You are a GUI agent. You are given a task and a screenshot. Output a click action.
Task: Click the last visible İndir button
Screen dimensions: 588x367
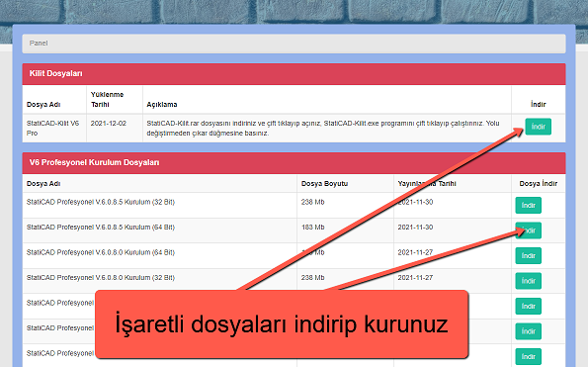(528, 356)
